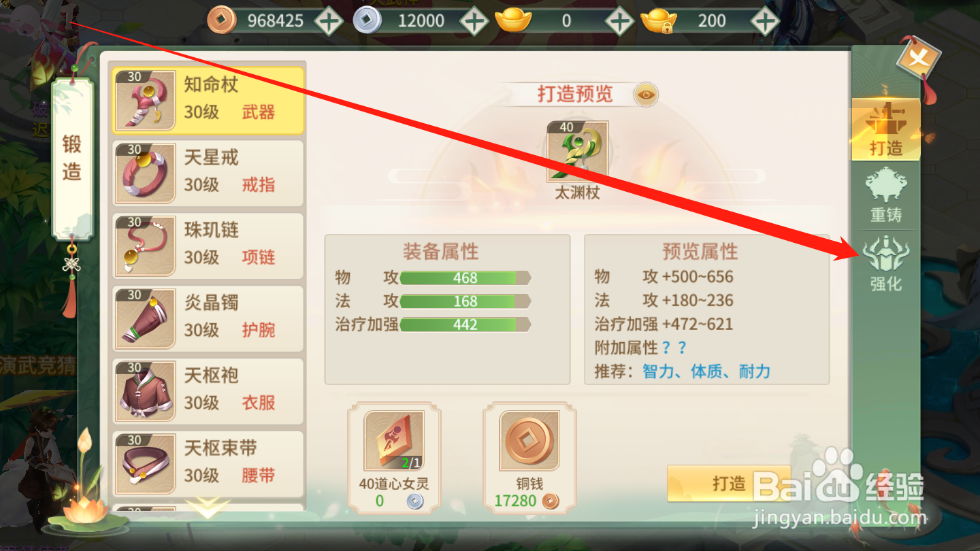Add silver coins via plus beside 12000
Screen dimensions: 980x551
pos(474,21)
